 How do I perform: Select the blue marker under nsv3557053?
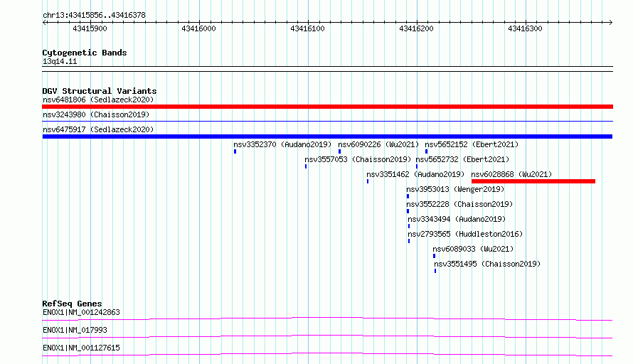(306, 166)
